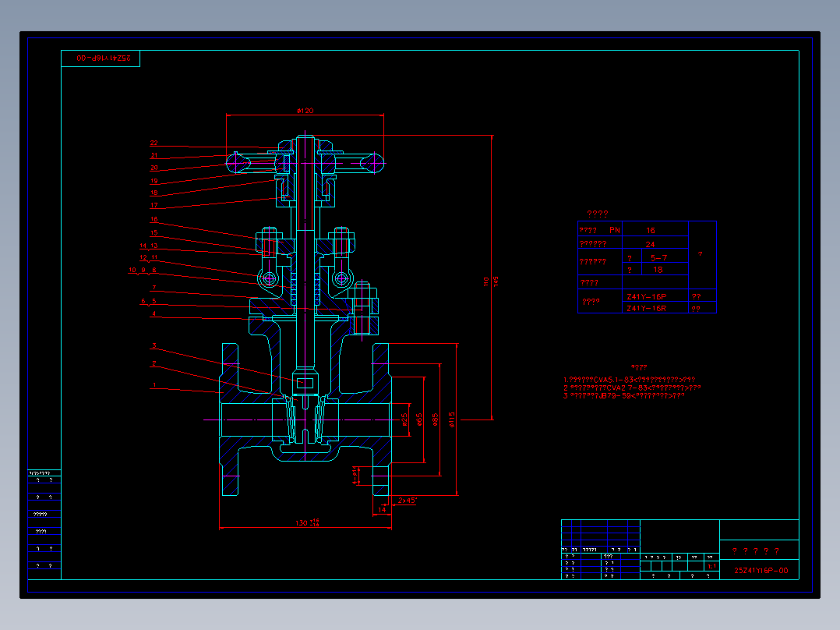
Task: Select the PN value 16 in parameter table
Action: (651, 231)
